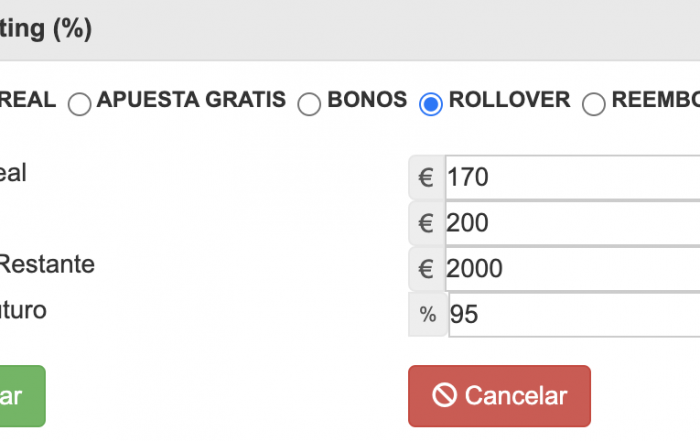Screen dimensions: 700x441
Task: Click the REAL option label
Action: (x=28, y=100)
